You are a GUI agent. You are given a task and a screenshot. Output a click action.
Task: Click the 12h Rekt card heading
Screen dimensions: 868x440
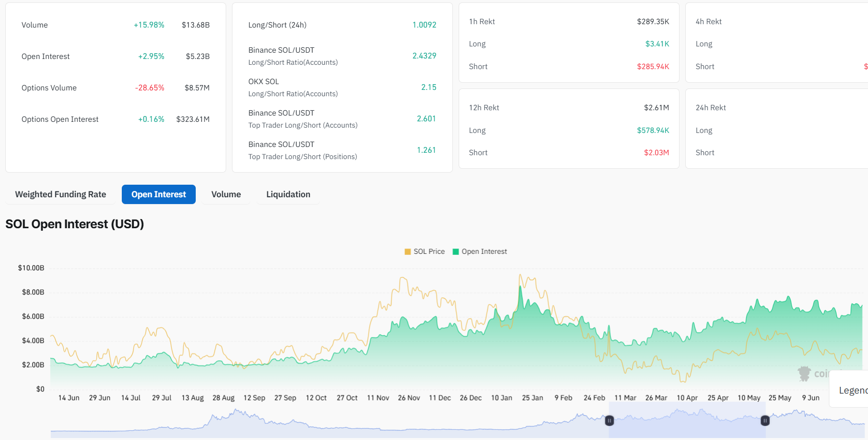pos(484,108)
